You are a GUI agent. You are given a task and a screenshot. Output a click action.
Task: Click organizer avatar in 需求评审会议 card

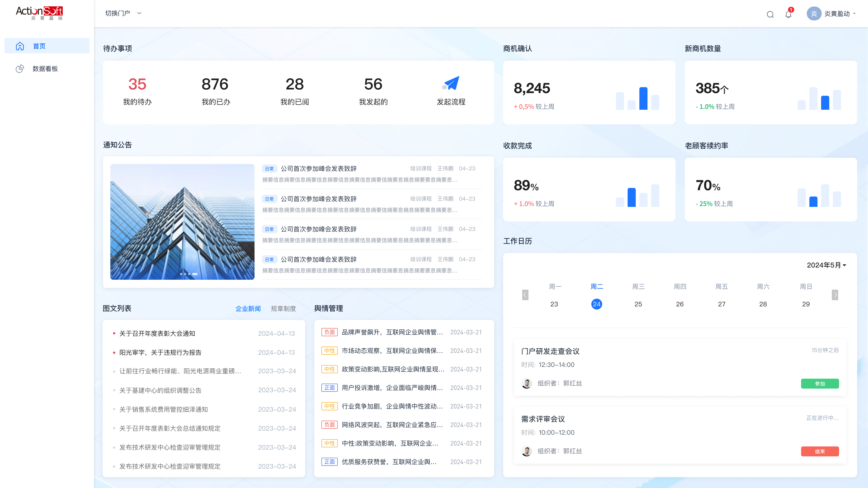526,451
